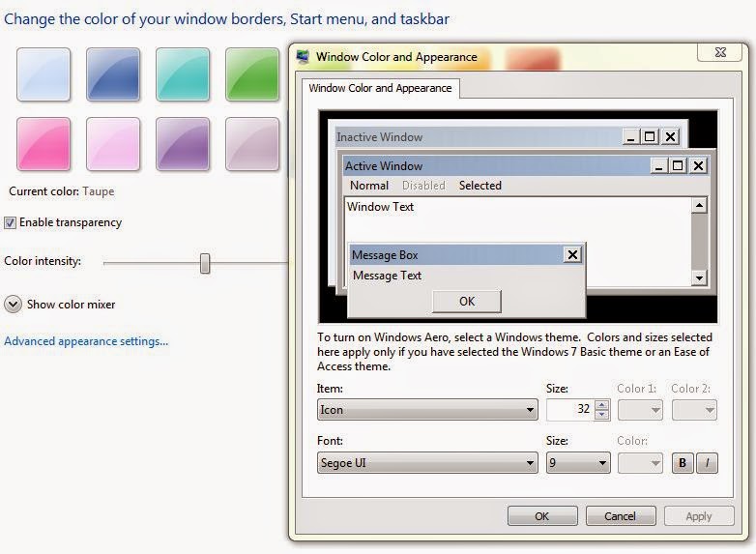Click the Normal menu item in preview
This screenshot has width=756, height=554.
(369, 186)
